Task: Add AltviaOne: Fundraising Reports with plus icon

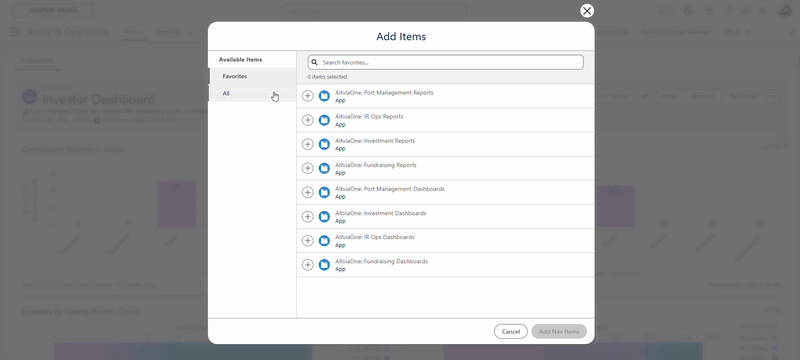Action: pyautogui.click(x=308, y=168)
